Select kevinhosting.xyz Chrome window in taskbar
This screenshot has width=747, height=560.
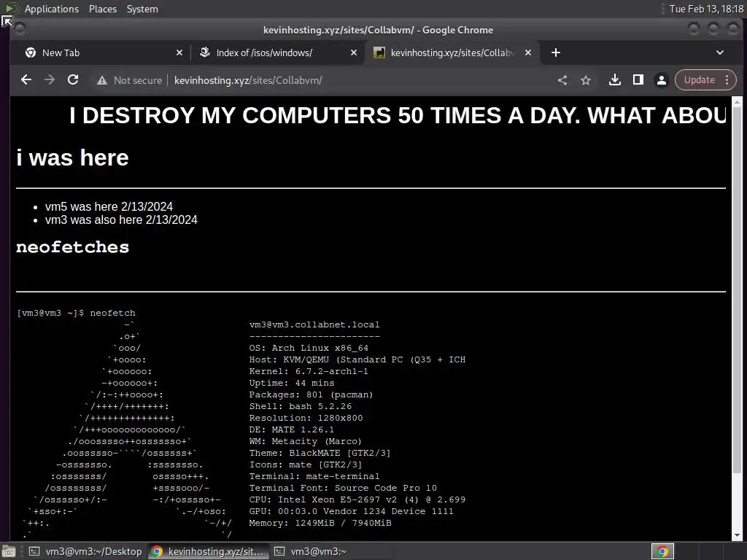(208, 551)
